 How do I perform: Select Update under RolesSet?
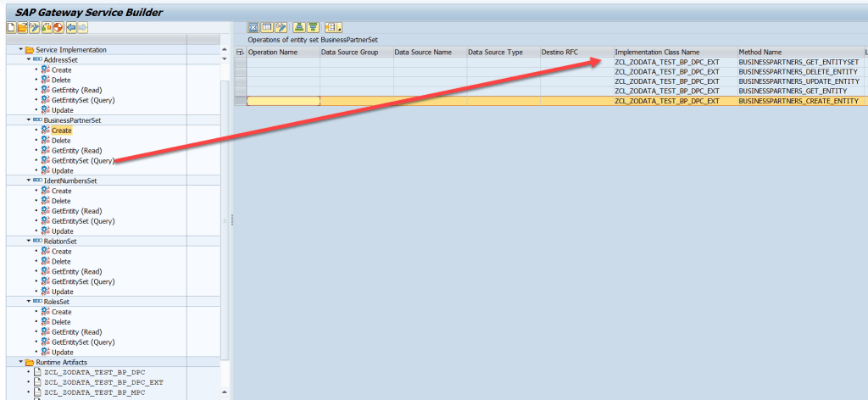[62, 352]
